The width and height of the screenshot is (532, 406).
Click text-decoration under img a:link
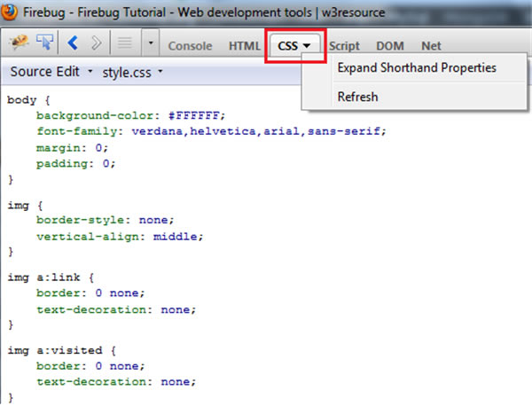coord(91,309)
